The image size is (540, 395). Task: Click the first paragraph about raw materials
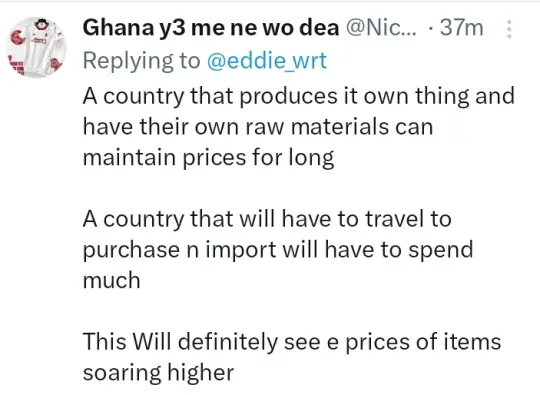pyautogui.click(x=299, y=127)
